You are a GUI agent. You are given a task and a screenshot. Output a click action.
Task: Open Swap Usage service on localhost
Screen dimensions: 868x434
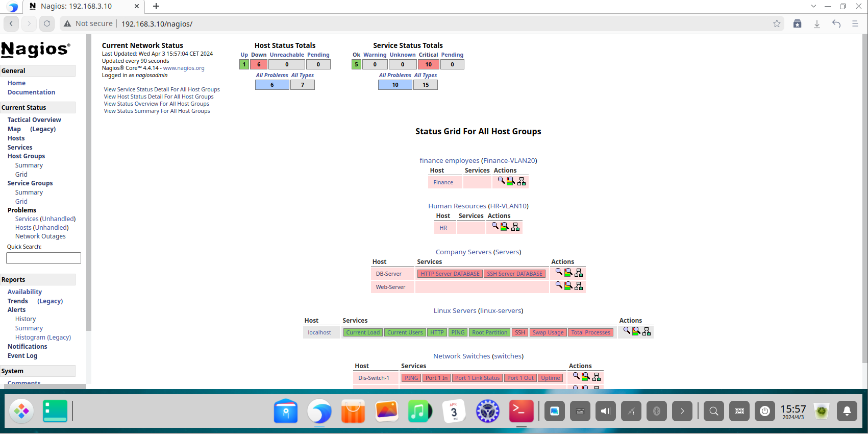548,332
